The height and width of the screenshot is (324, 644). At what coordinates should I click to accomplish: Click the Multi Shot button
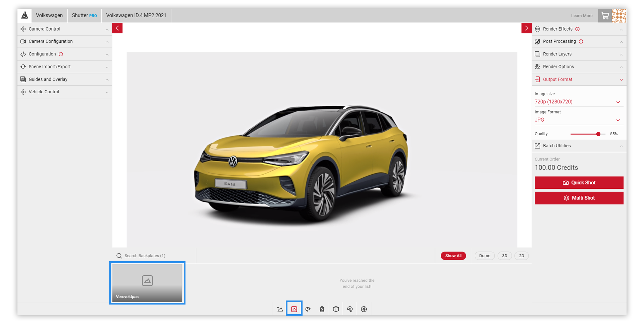click(x=579, y=198)
